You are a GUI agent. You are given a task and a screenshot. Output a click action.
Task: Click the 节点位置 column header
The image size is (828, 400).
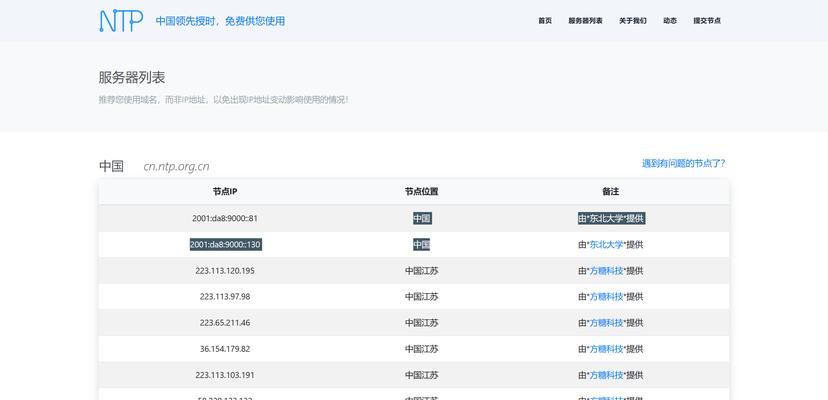tap(421, 192)
